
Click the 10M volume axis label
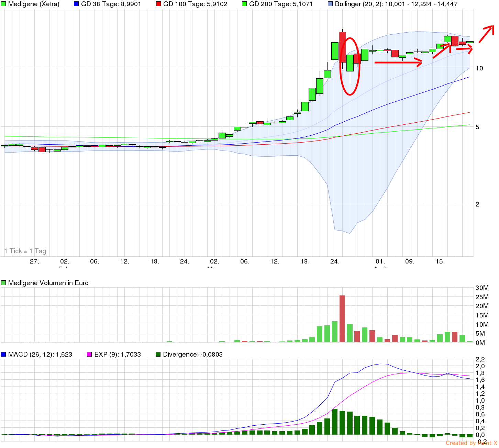pyautogui.click(x=482, y=324)
